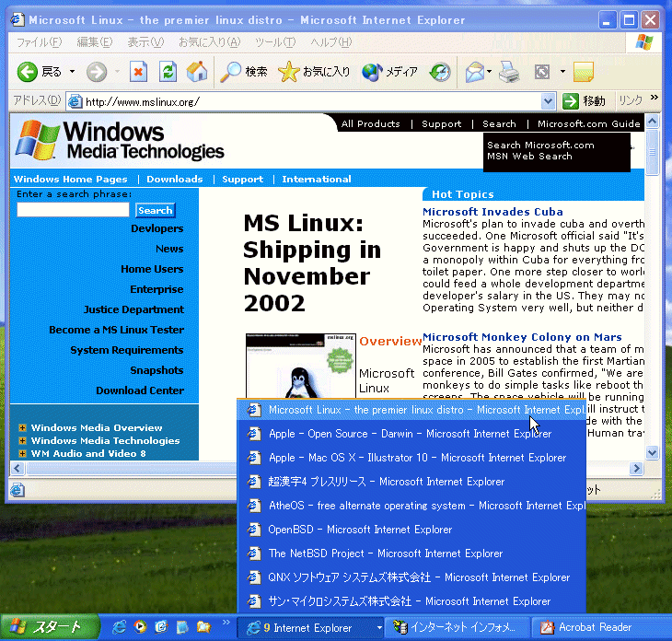Click the Outlook Express quick launch icon
672x641 pixels.
click(x=161, y=627)
